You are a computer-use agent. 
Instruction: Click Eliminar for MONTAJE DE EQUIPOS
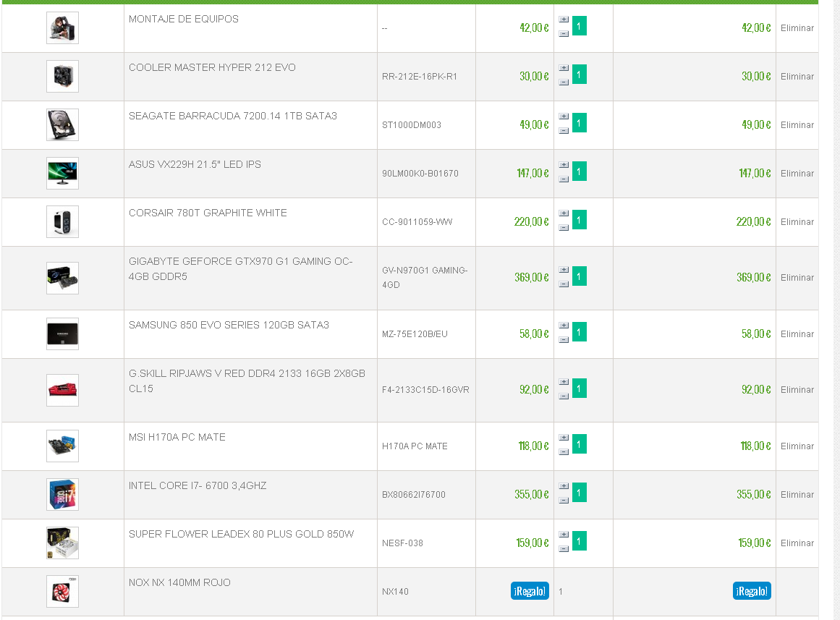point(797,28)
